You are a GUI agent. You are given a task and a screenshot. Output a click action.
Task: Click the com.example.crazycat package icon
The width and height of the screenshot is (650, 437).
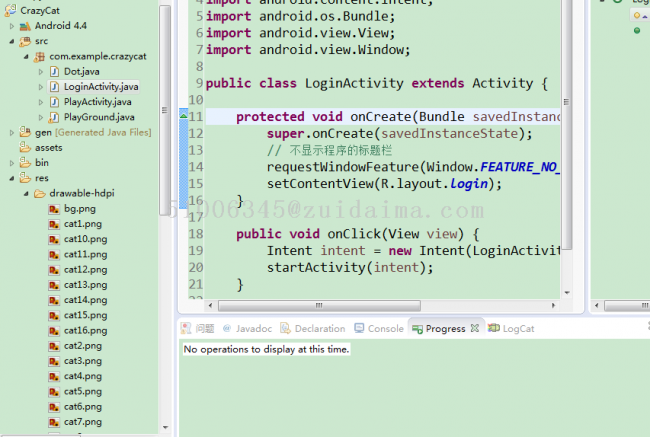(40, 56)
